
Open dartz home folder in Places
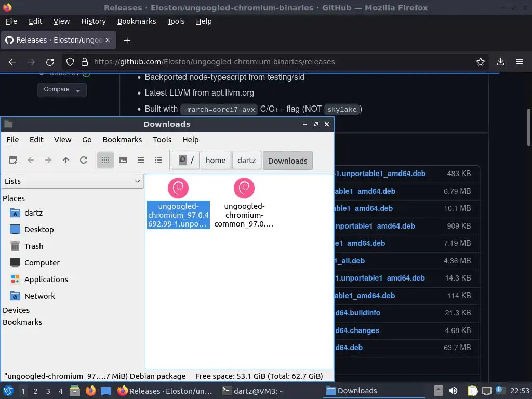pyautogui.click(x=34, y=213)
